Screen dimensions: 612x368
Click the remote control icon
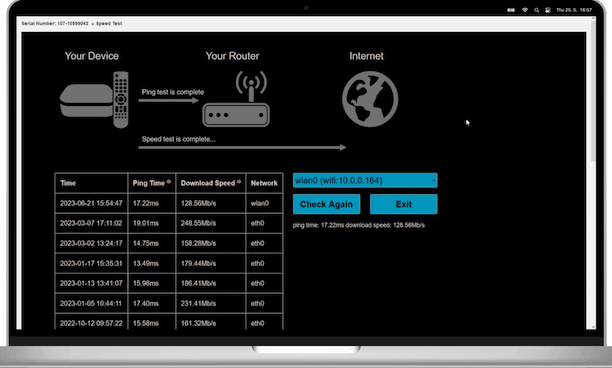[121, 100]
